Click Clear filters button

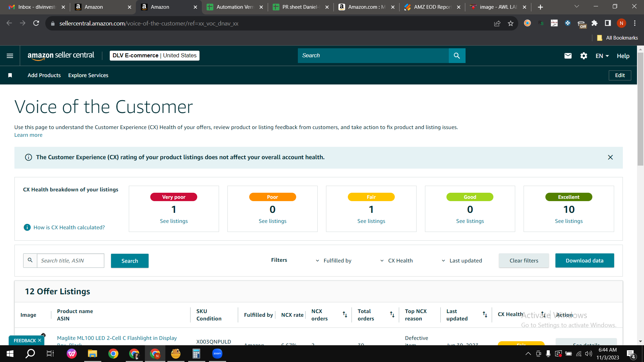[524, 261]
